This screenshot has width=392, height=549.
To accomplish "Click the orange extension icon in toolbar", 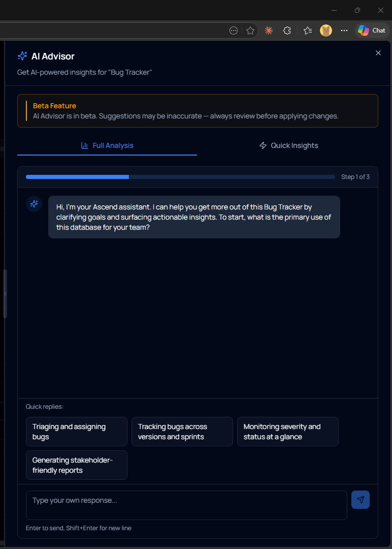I will pyautogui.click(x=269, y=30).
